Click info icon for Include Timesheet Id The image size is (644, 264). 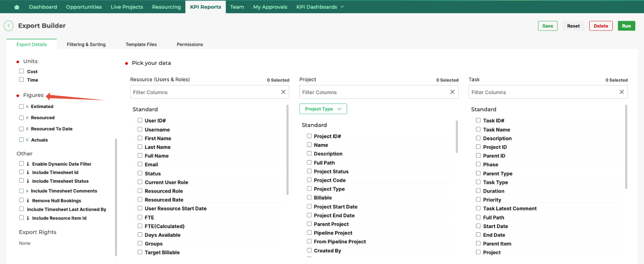[x=28, y=172]
